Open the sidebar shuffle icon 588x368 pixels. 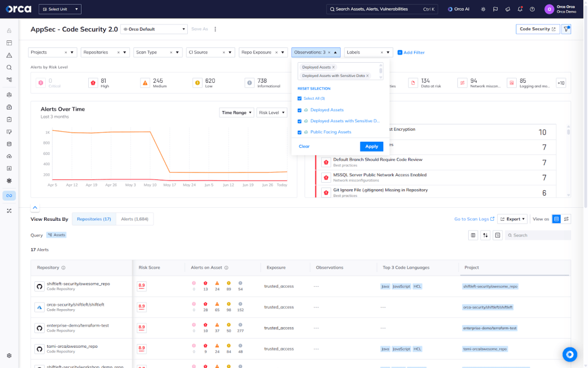click(x=9, y=210)
